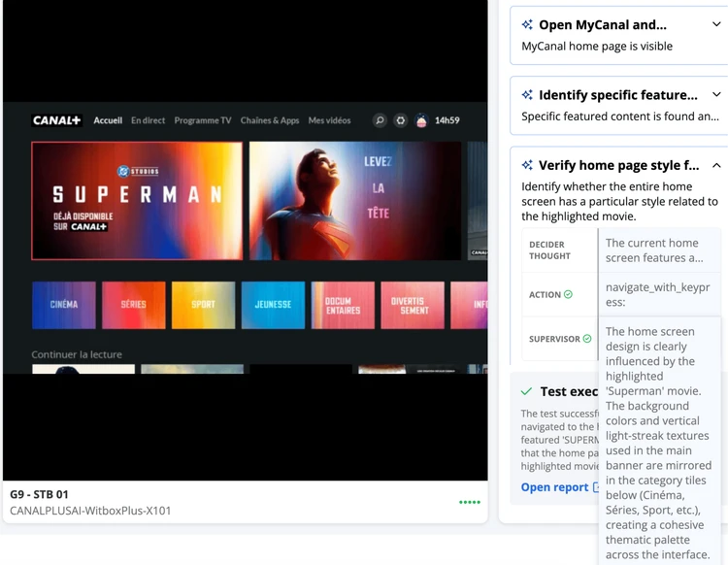
Task: Click the profile avatar icon beside 14h59
Action: click(x=421, y=120)
